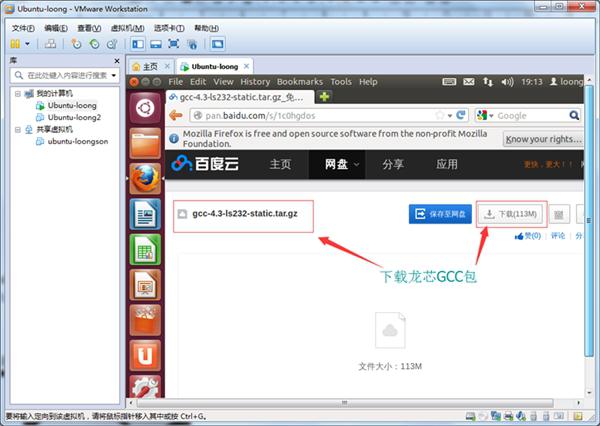
Task: Click the 保存至网盘 button
Action: pos(440,214)
